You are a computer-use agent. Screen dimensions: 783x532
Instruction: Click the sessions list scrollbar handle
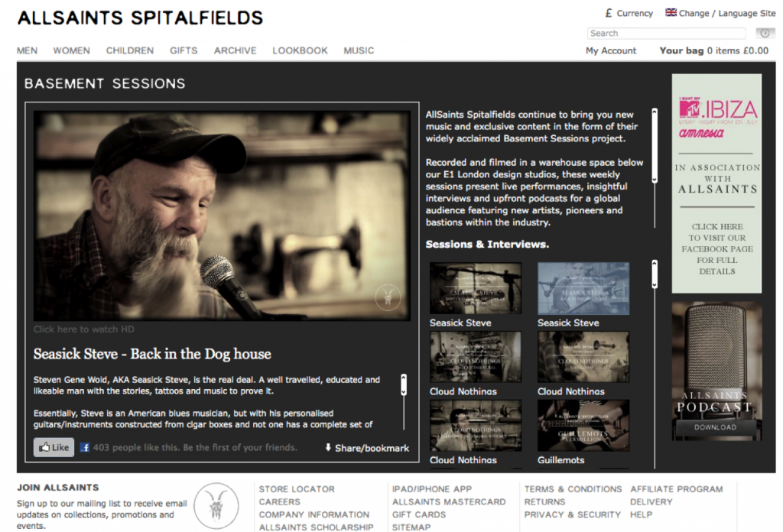655,274
